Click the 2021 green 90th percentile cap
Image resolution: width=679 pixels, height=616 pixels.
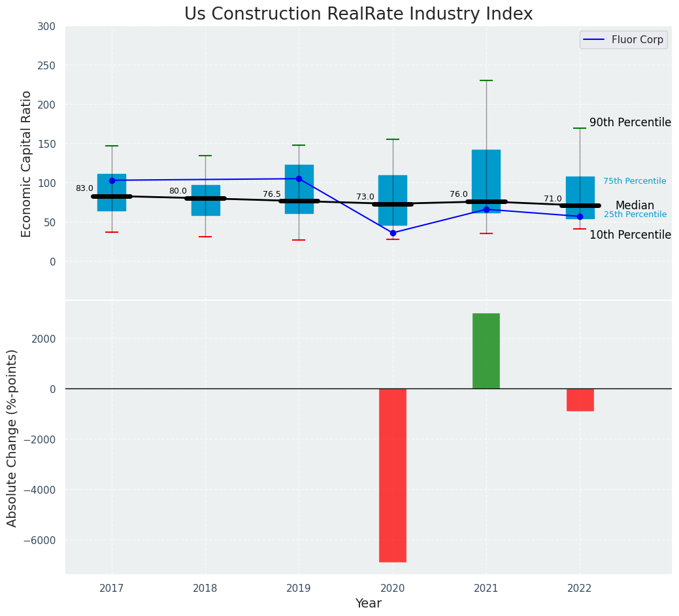(486, 80)
